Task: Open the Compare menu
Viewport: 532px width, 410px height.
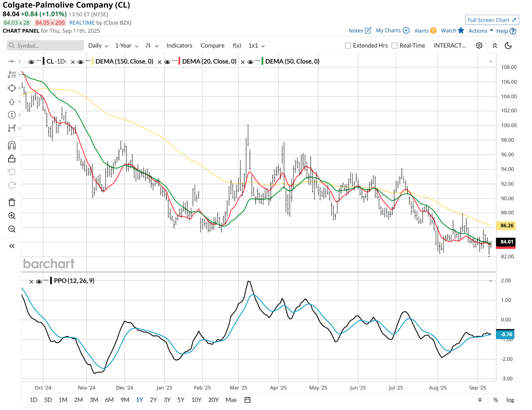Action: (212, 46)
